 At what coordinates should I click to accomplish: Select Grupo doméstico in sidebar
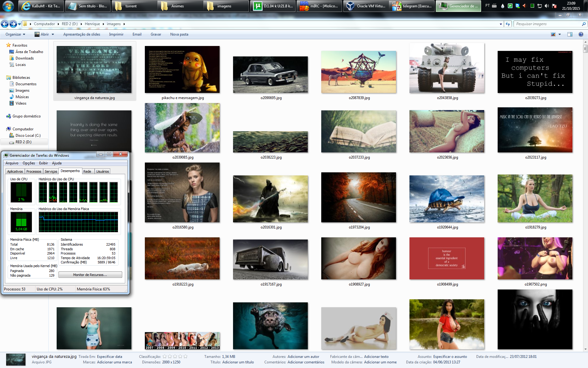click(26, 116)
